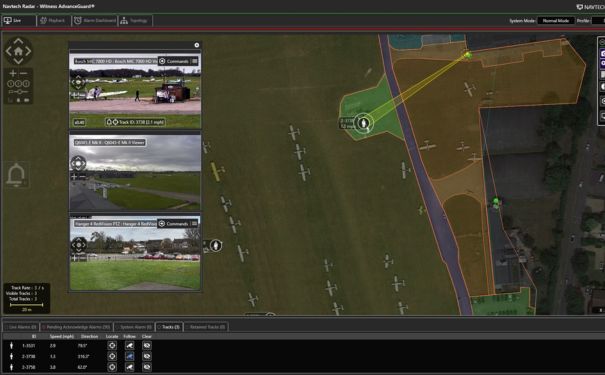Click the map home button
Screen dimensions: 605x375
coord(18,51)
